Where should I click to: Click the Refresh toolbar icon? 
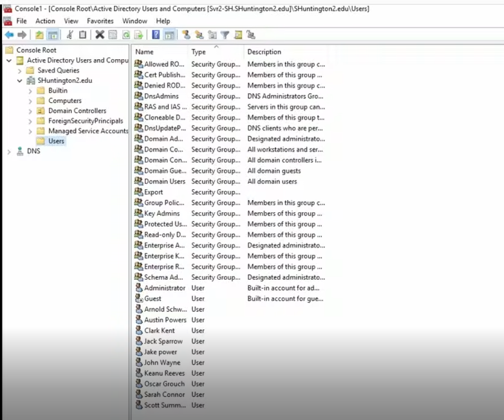[126, 35]
